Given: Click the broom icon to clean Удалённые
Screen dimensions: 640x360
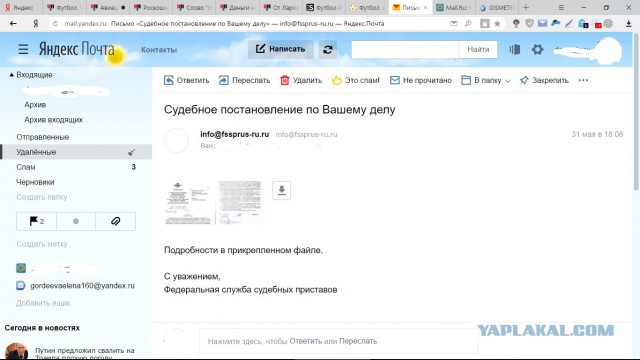Looking at the screenshot, I should tap(131, 152).
